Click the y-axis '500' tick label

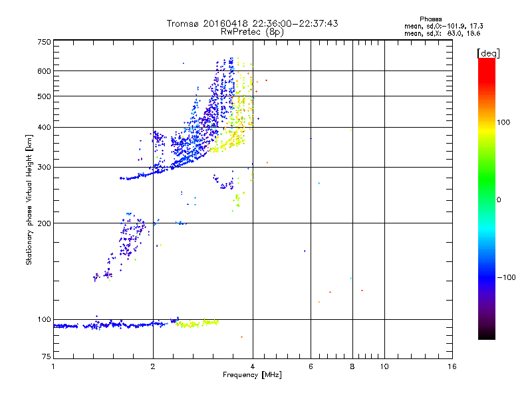[45, 96]
